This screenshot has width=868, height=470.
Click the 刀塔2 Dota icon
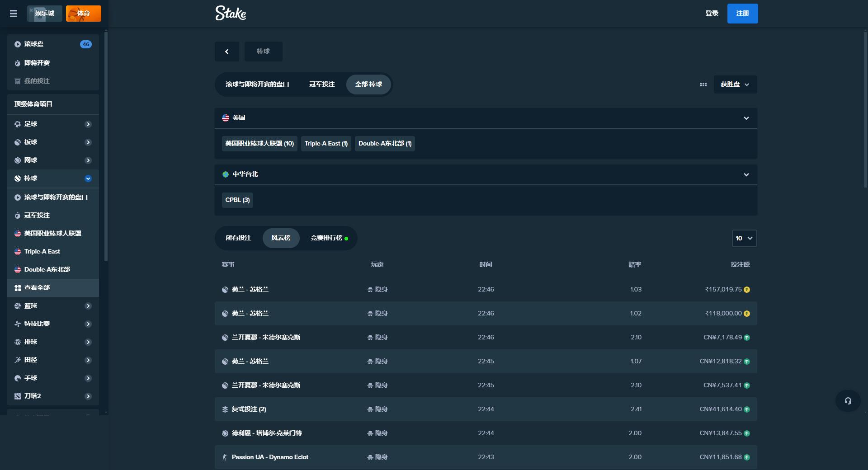tap(17, 396)
